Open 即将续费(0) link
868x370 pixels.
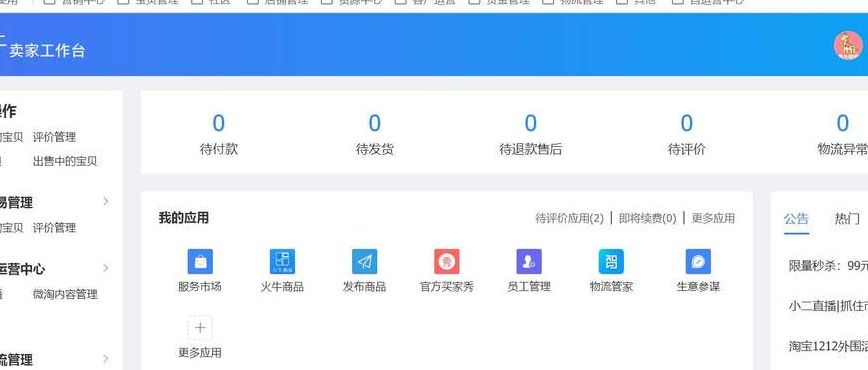tap(648, 218)
